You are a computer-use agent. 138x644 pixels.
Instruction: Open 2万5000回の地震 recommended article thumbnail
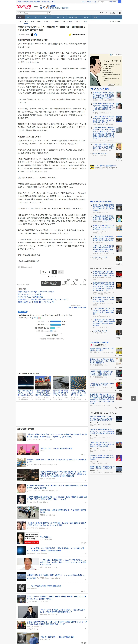(x=78, y=383)
